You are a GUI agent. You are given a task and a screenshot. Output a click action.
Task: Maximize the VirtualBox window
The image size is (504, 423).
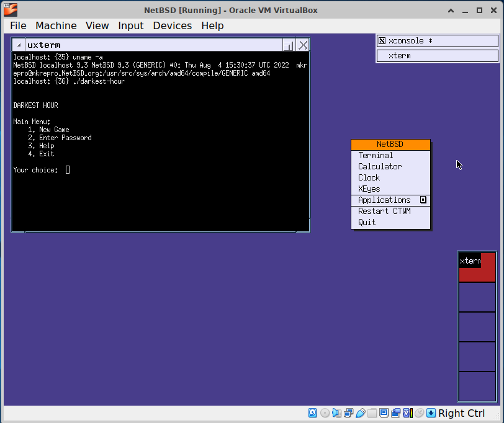click(x=479, y=11)
